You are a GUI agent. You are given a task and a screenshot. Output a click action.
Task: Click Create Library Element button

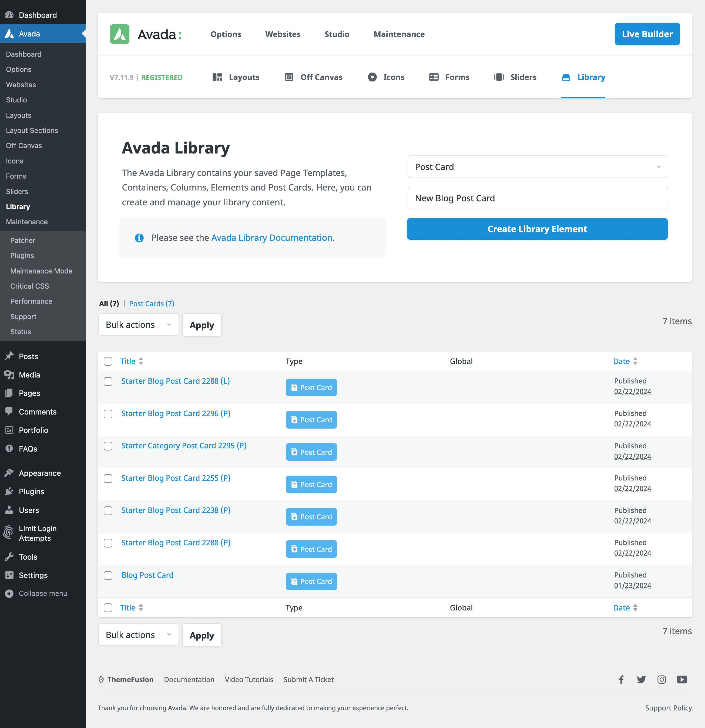(537, 229)
